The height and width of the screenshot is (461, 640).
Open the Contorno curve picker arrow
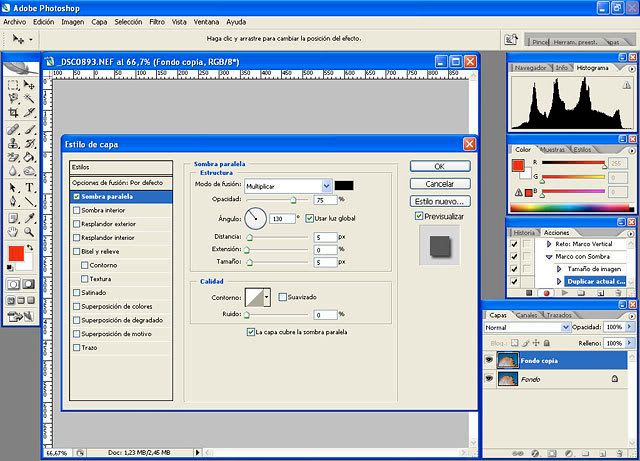pos(267,297)
